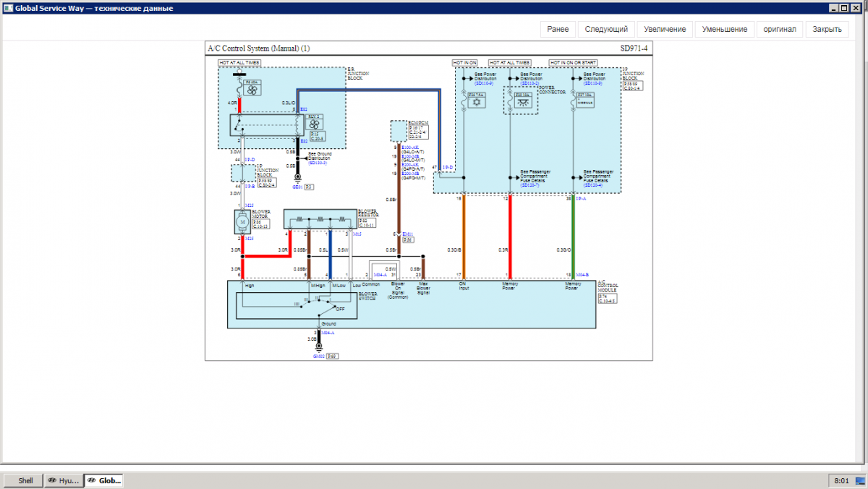This screenshot has height=489, width=868.
Task: Click the room lamp fuse icon
Action: [522, 102]
